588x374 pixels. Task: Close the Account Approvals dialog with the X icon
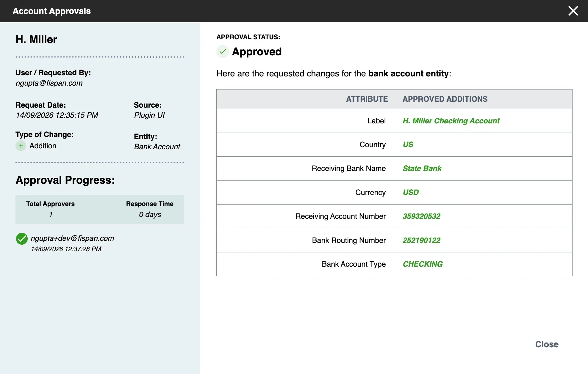coord(573,11)
